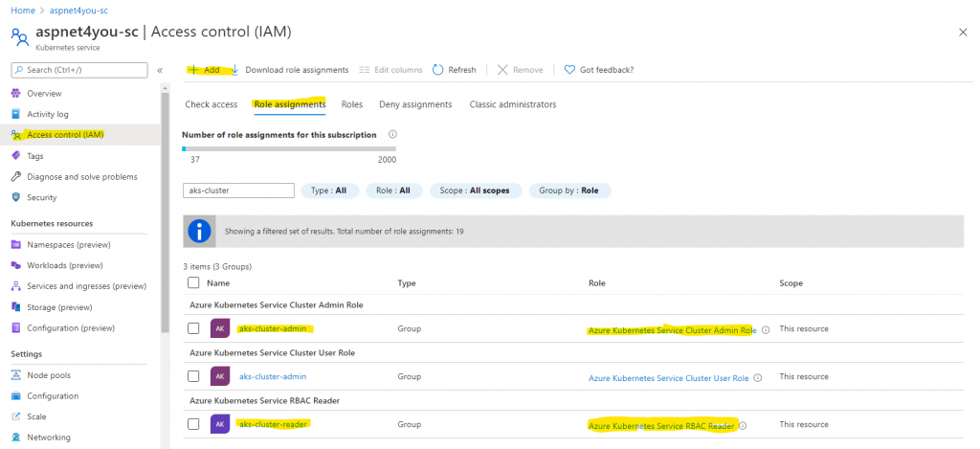The image size is (980, 449).
Task: Click the Configuration icon under Settings
Action: tap(16, 395)
